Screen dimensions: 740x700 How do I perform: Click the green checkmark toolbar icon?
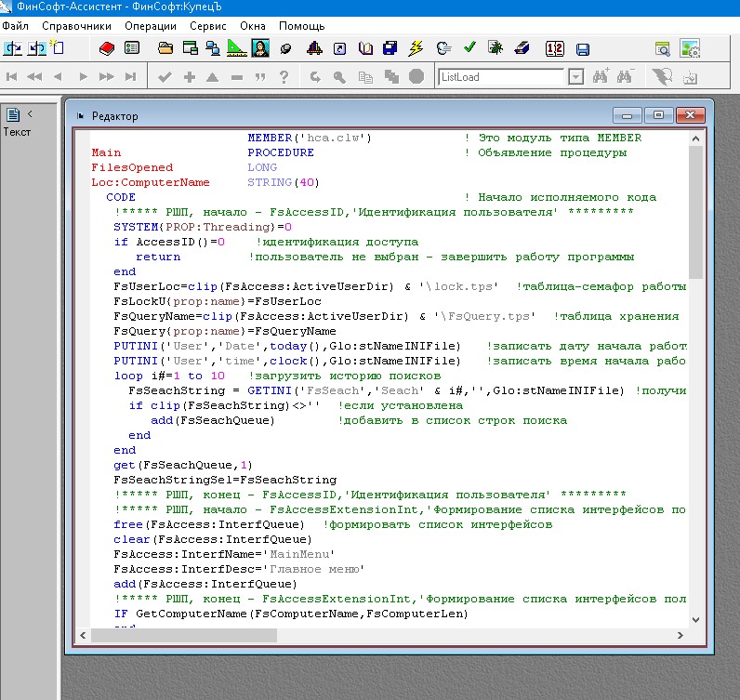pyautogui.click(x=469, y=48)
